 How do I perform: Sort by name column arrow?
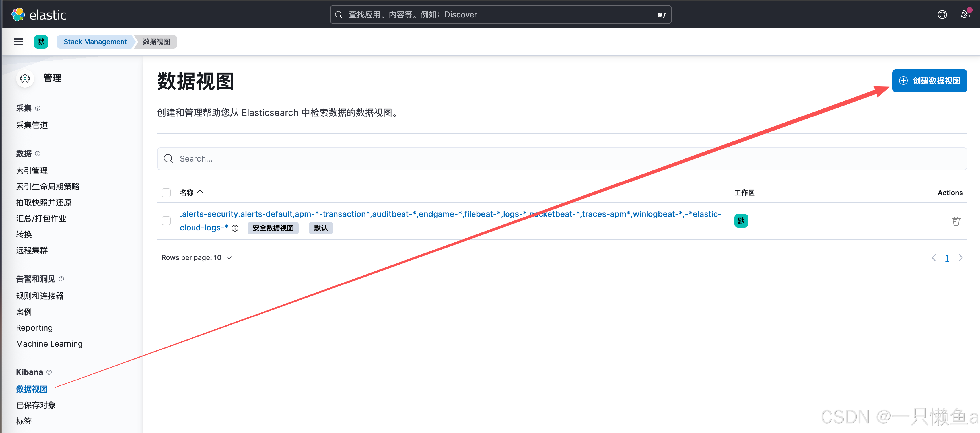pyautogui.click(x=200, y=193)
